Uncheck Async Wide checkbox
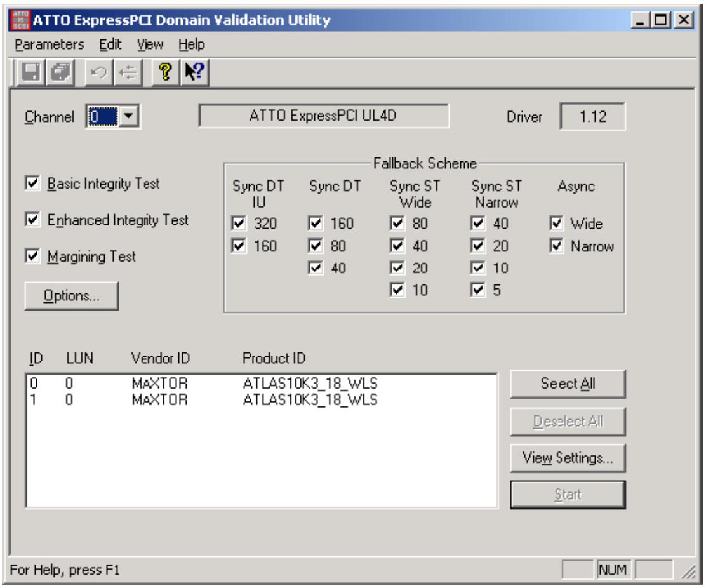The image size is (706, 588). click(x=556, y=223)
